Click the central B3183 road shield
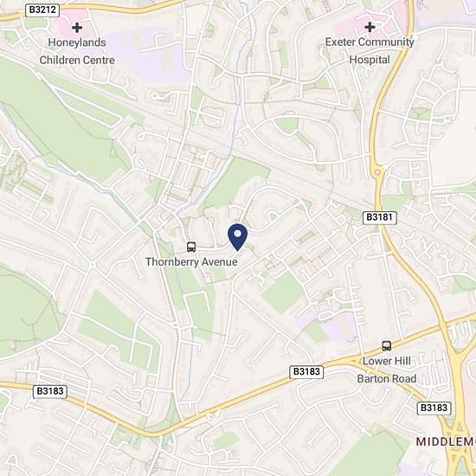The height and width of the screenshot is (476, 476). point(306,372)
